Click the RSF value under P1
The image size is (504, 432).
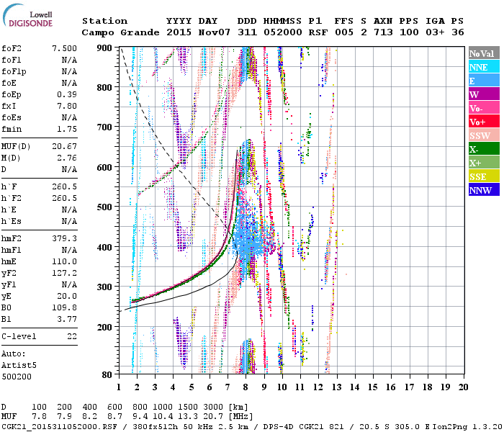[318, 32]
